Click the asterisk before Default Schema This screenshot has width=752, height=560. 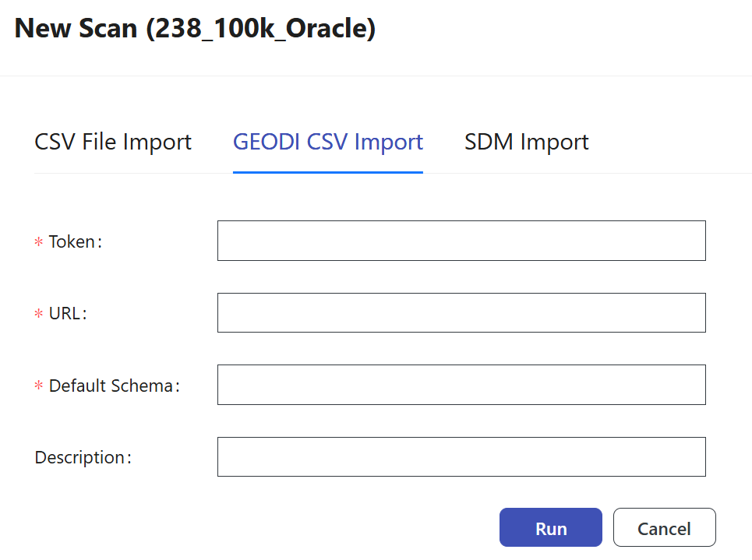click(x=38, y=386)
